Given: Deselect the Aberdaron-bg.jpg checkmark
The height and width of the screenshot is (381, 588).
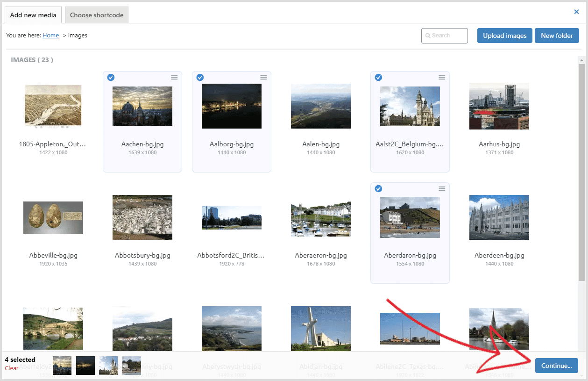Looking at the screenshot, I should click(x=378, y=188).
